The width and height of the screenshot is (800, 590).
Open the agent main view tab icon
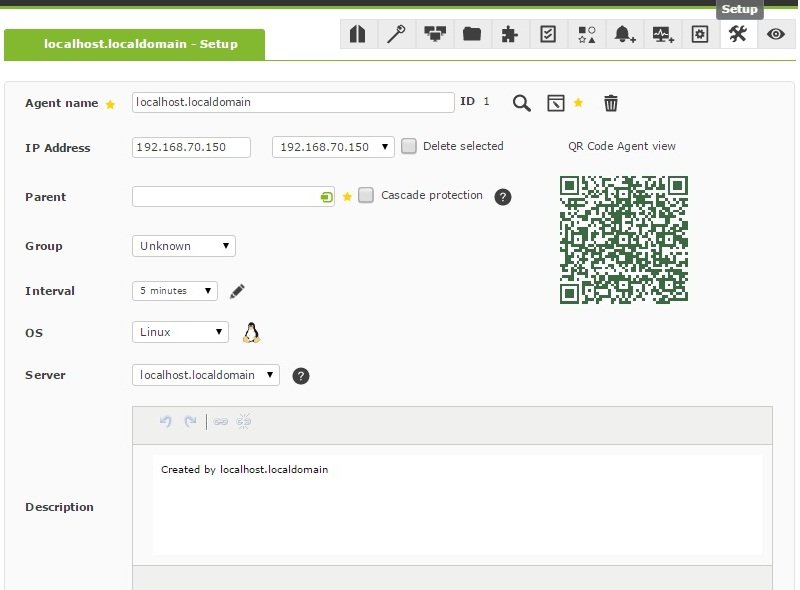pyautogui.click(x=358, y=34)
